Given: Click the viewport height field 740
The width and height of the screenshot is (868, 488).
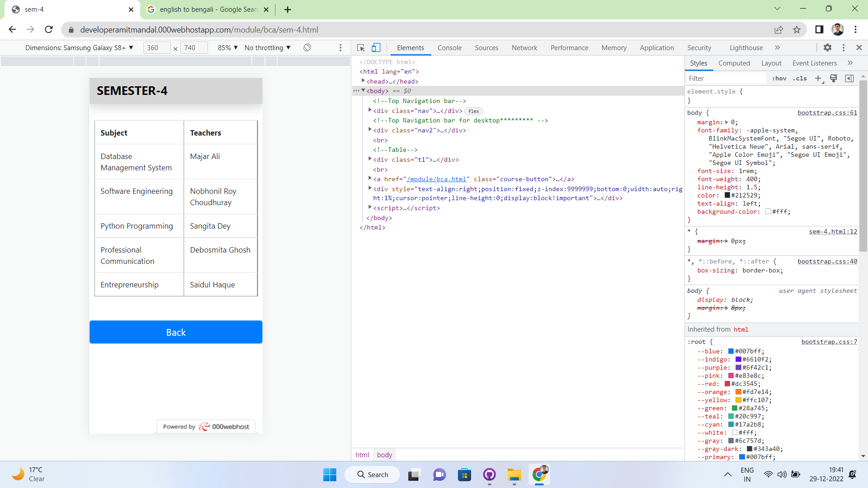Looking at the screenshot, I should tap(193, 47).
